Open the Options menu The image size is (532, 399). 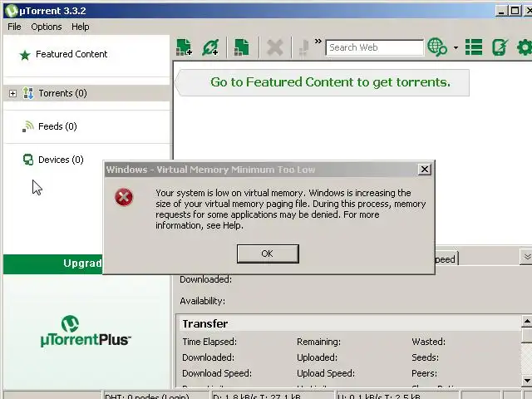click(x=47, y=27)
